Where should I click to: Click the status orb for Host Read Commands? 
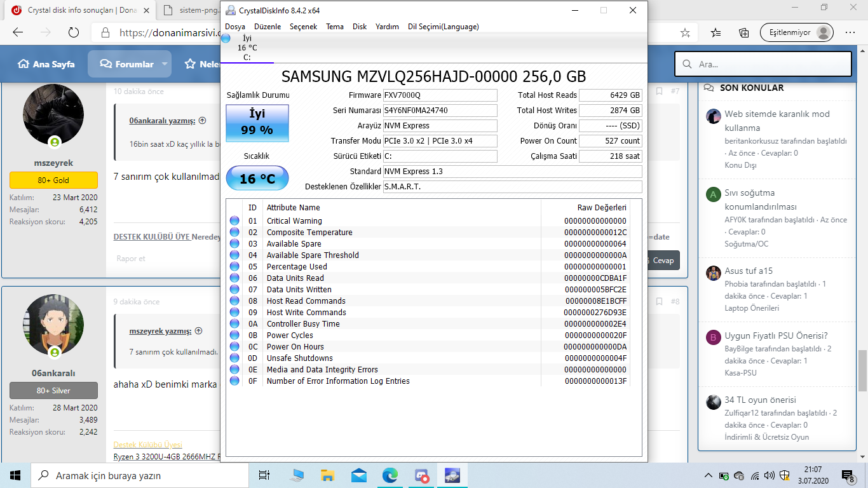pos(235,301)
